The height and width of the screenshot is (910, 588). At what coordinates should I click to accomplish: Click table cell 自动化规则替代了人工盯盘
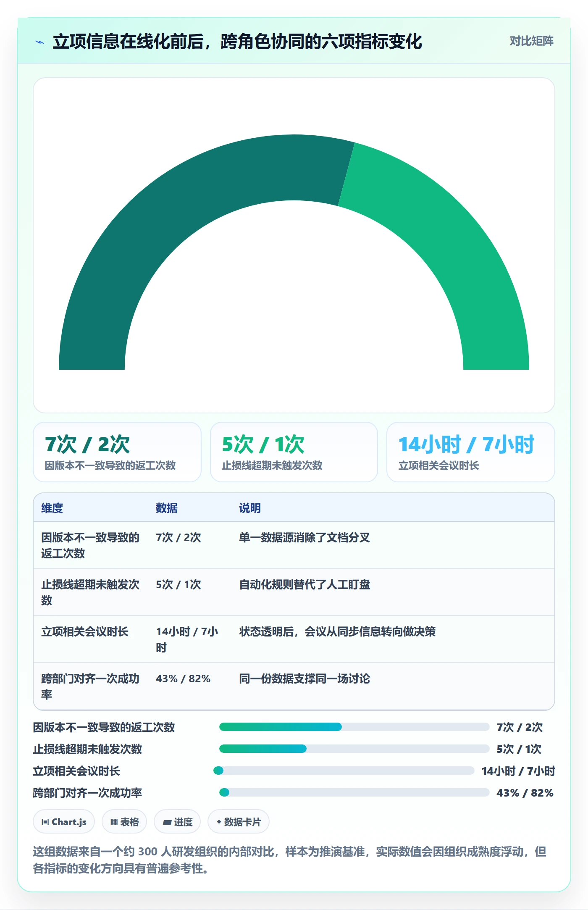tap(393, 592)
